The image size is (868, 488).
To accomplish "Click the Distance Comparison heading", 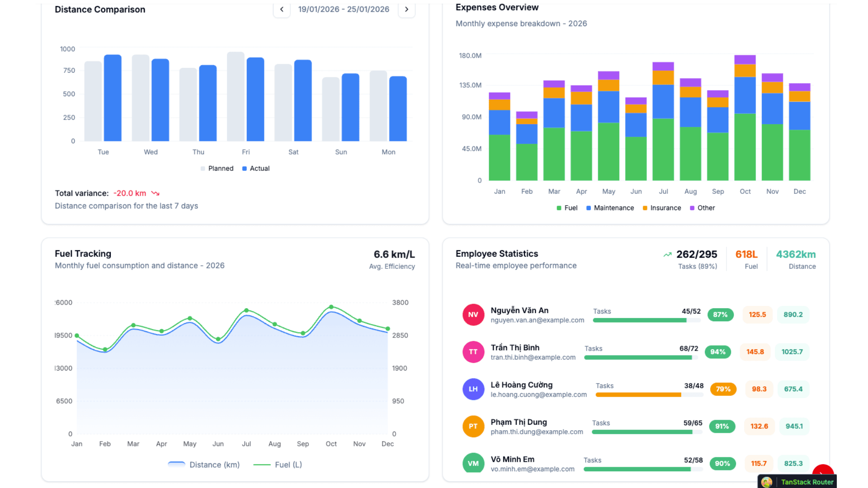I will coord(100,9).
